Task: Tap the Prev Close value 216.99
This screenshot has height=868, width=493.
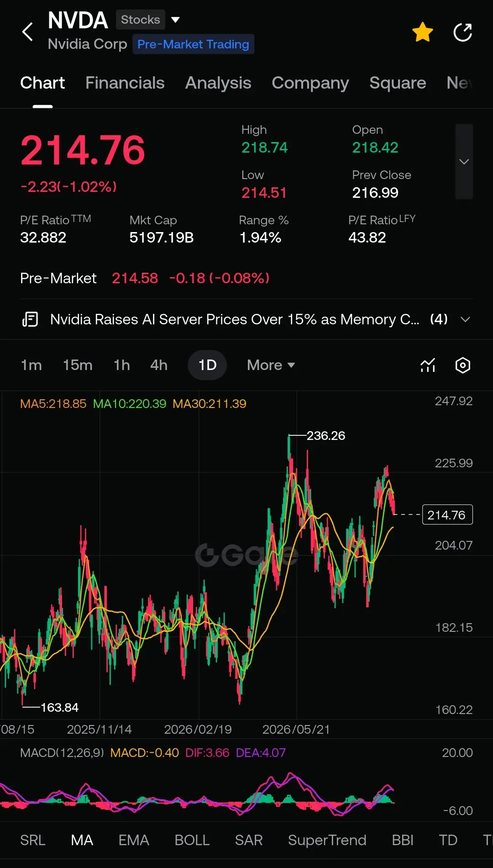Action: click(x=375, y=193)
